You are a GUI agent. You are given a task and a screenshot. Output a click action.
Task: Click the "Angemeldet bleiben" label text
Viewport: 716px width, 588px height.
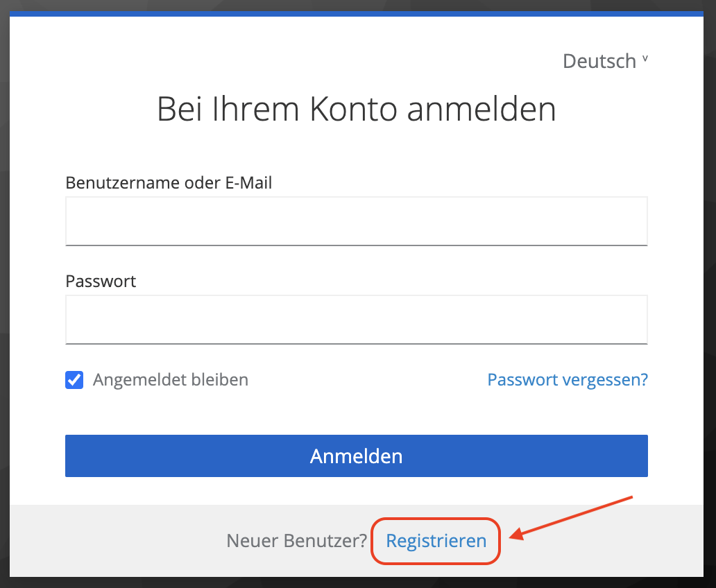[170, 380]
